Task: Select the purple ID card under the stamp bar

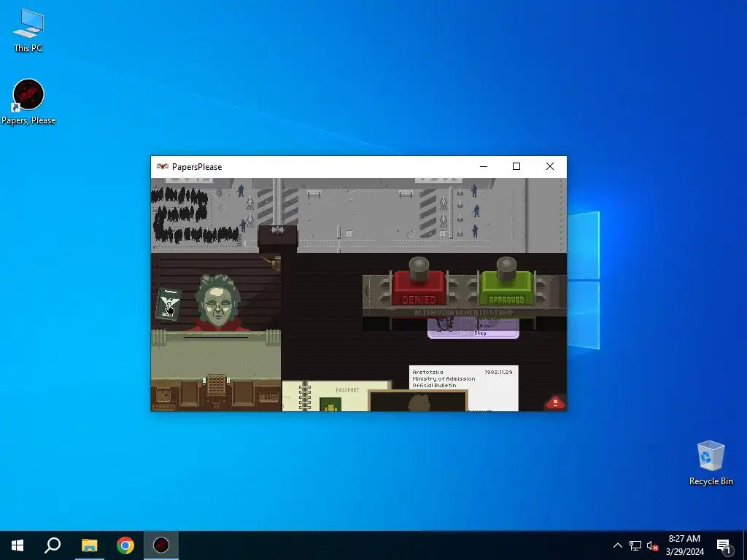Action: pyautogui.click(x=473, y=328)
